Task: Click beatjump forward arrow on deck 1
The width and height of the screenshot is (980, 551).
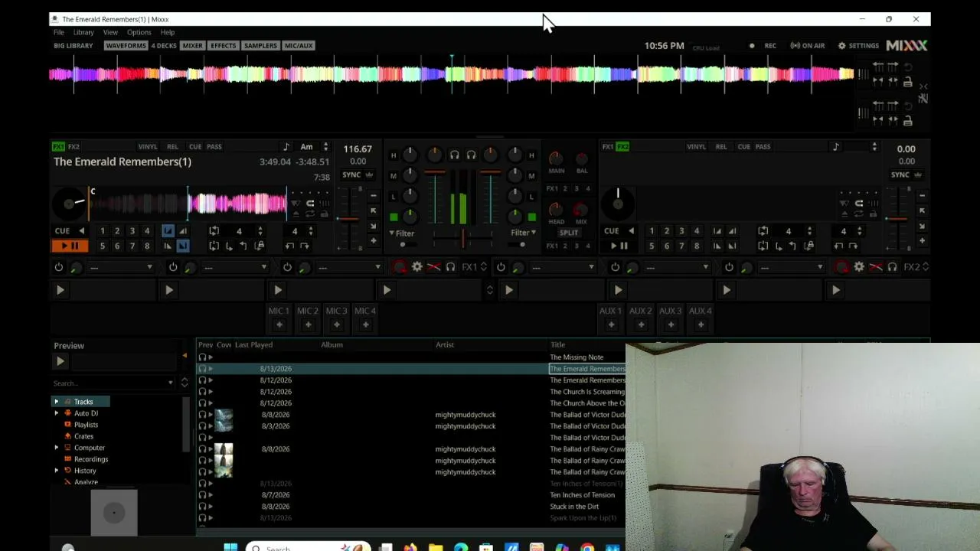Action: (305, 246)
